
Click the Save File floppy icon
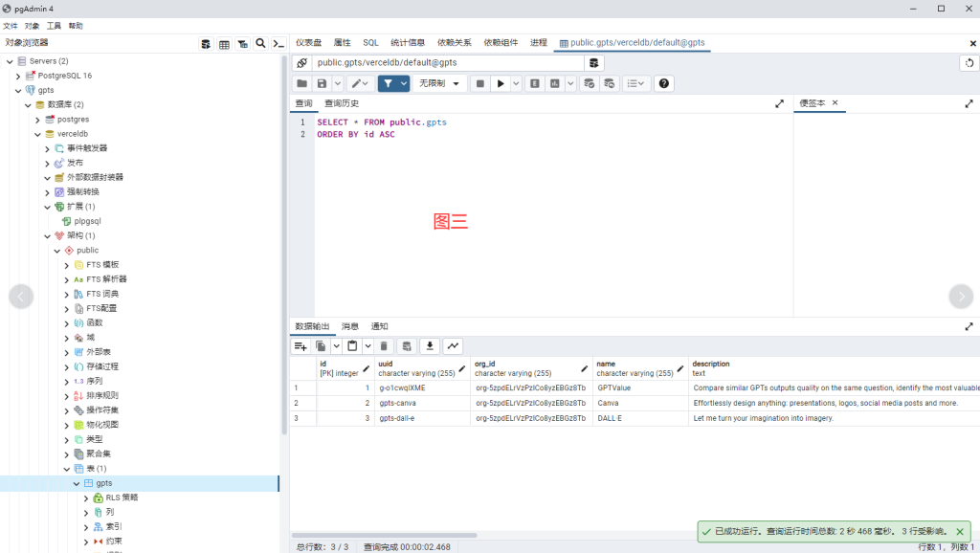[x=322, y=83]
